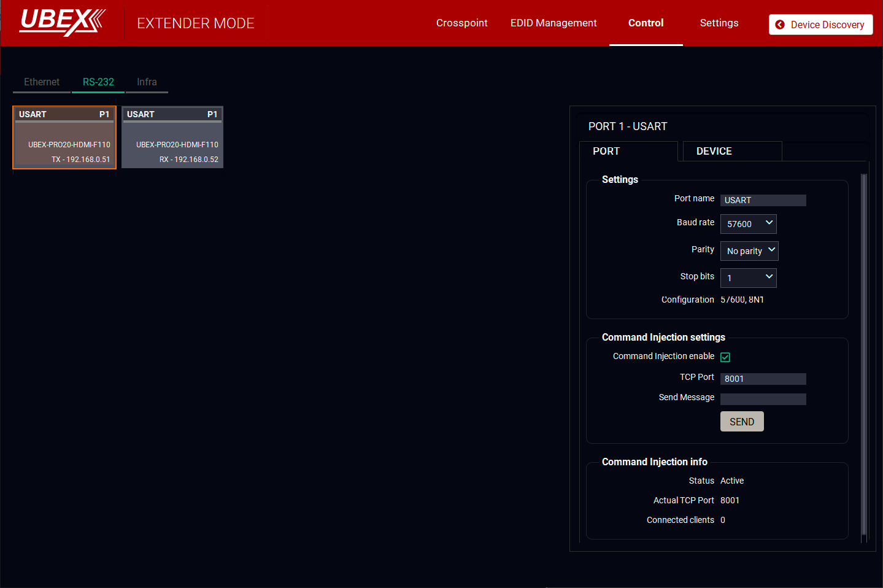Go to EDID Management
The height and width of the screenshot is (588, 883).
(553, 23)
